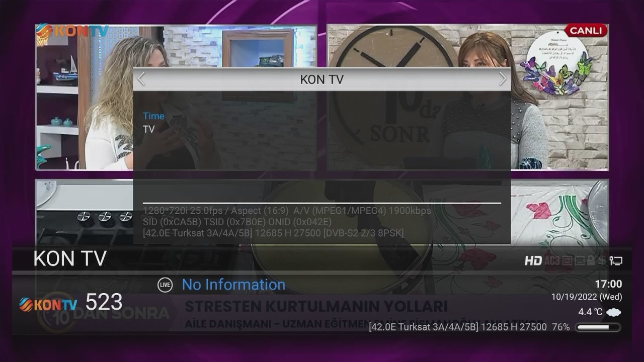Click the 76% signal percentage
The height and width of the screenshot is (362, 644).
coord(560,327)
